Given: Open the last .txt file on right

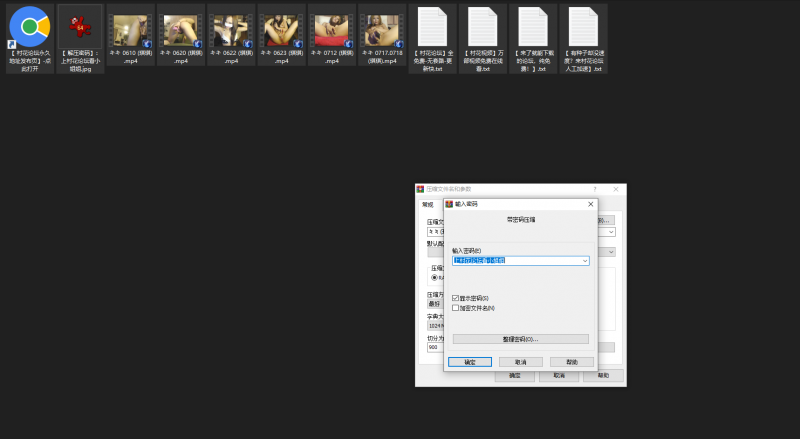Looking at the screenshot, I should (x=583, y=27).
